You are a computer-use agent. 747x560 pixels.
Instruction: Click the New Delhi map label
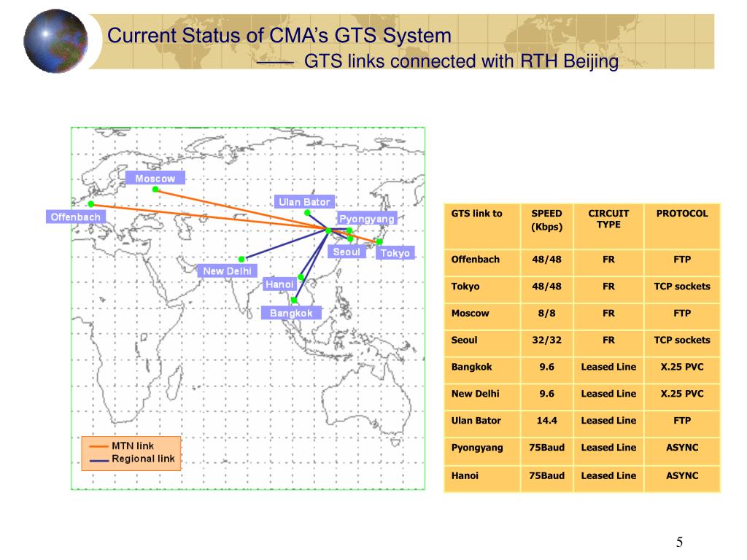228,271
